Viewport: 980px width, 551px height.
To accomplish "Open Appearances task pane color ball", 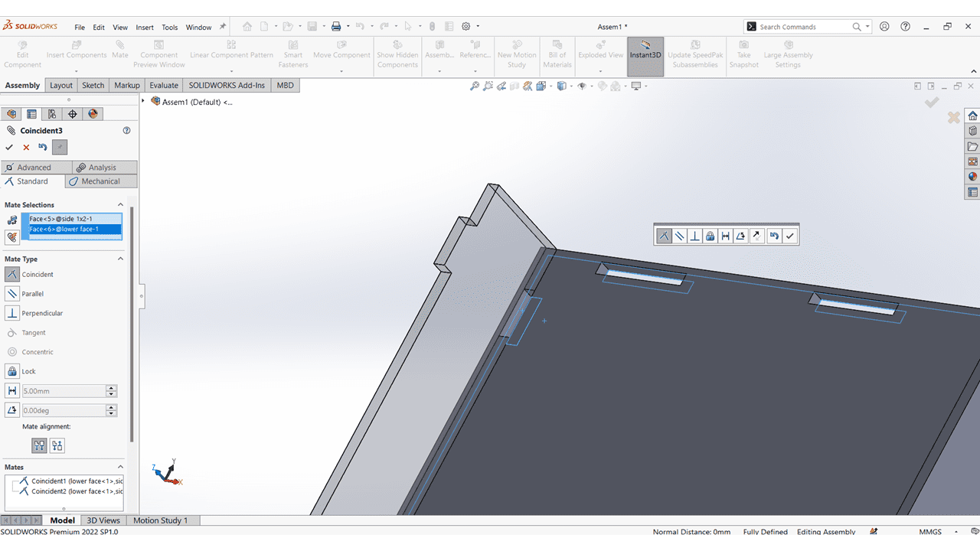I will click(x=972, y=177).
